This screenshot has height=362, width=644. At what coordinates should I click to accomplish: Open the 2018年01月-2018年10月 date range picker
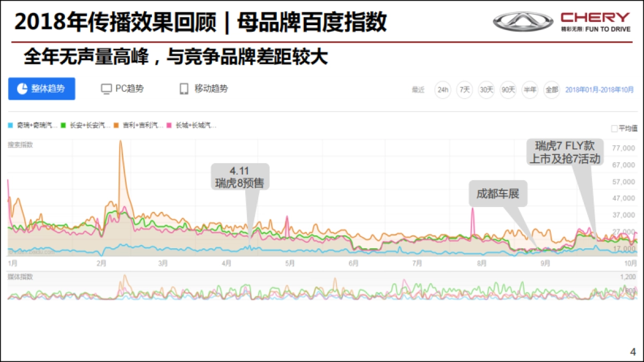click(596, 90)
